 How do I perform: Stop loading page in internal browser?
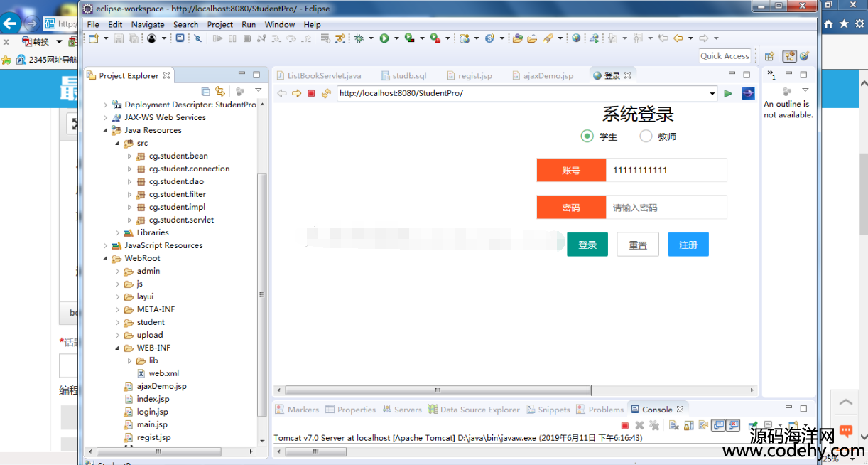311,93
